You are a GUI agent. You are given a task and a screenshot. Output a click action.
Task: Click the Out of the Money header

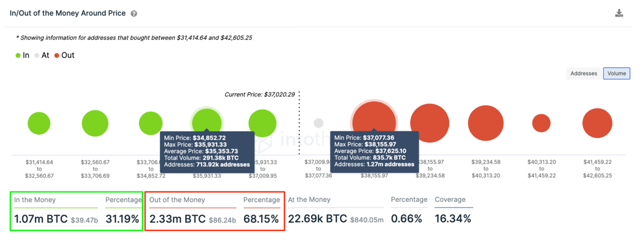pyautogui.click(x=177, y=200)
